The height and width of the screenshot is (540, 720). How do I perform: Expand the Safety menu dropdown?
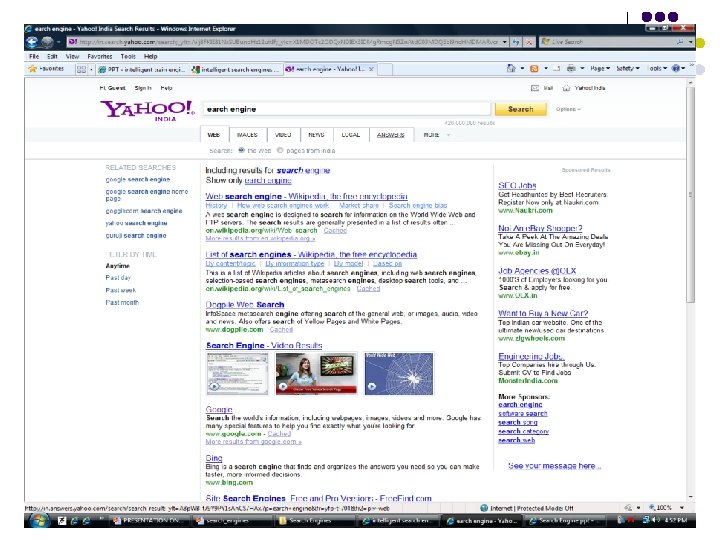pos(628,68)
